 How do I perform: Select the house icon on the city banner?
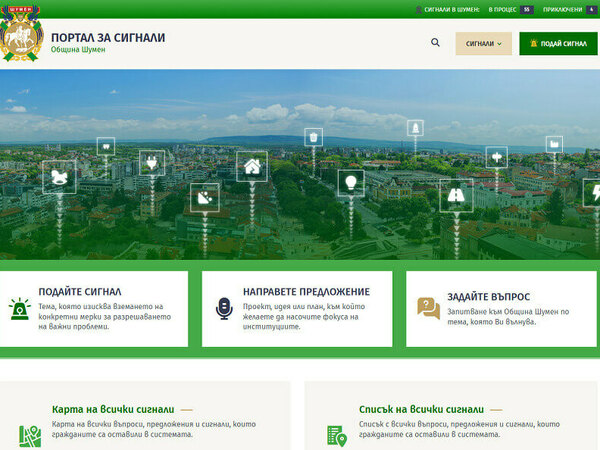pos(252,166)
